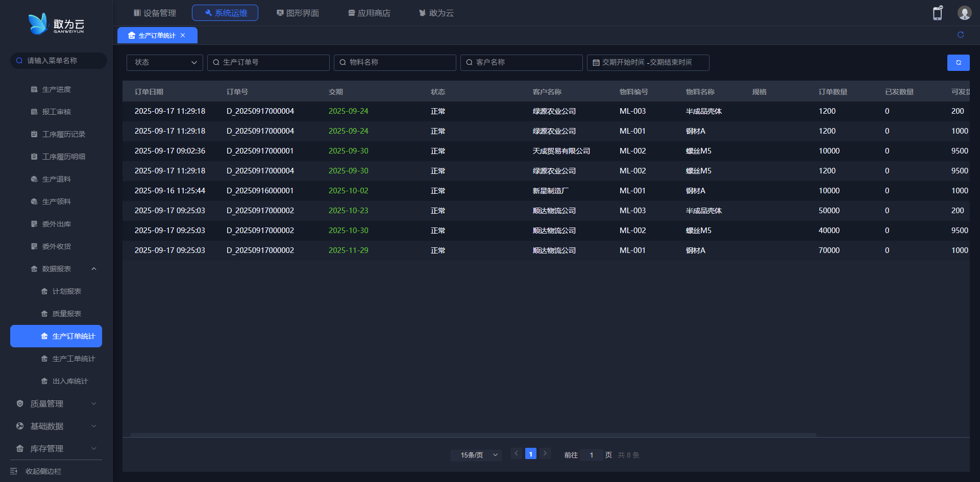The image size is (980, 482).
Task: Collapse the 数据报表 menu group
Action: 94,269
